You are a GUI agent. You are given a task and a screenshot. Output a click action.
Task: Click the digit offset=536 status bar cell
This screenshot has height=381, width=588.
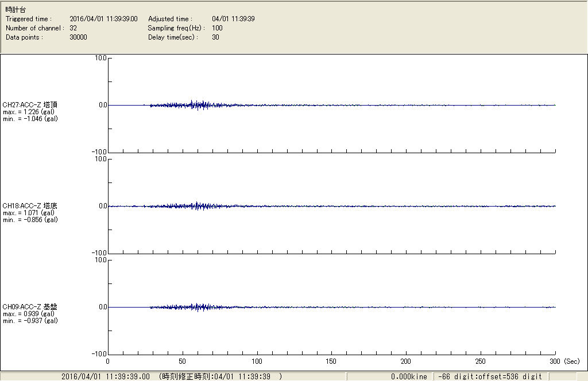click(490, 376)
